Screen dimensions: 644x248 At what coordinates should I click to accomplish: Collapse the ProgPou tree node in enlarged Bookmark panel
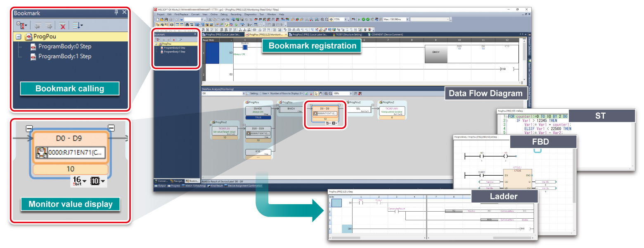(18, 37)
